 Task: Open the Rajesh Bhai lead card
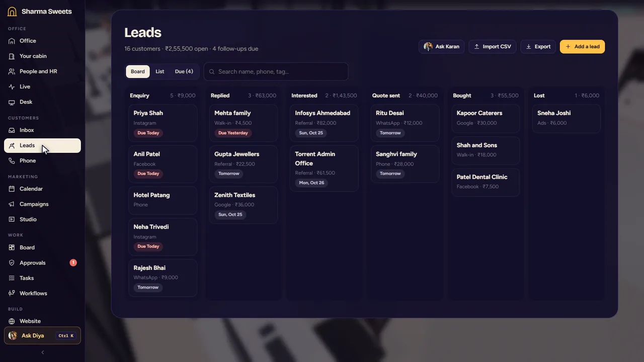pos(163,278)
